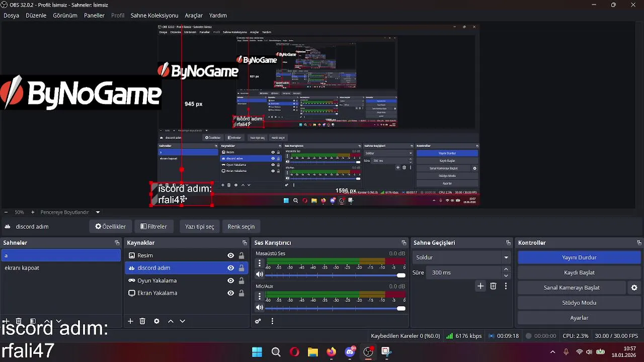Click Yazı tipi seç button

pyautogui.click(x=200, y=226)
